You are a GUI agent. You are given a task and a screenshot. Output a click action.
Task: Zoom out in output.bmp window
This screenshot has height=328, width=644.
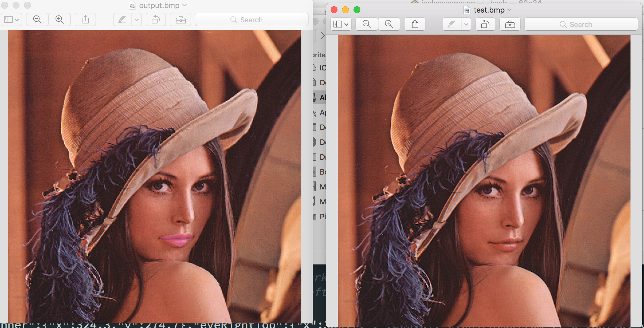coord(37,19)
